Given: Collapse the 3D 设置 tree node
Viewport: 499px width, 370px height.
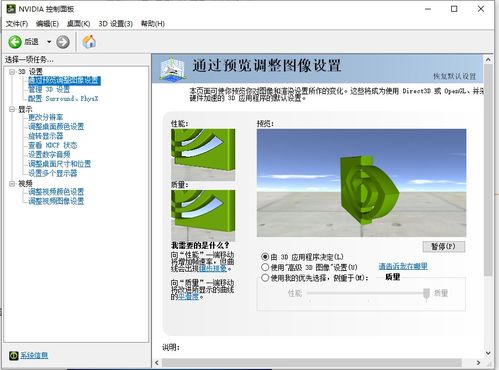Looking at the screenshot, I should (12, 72).
